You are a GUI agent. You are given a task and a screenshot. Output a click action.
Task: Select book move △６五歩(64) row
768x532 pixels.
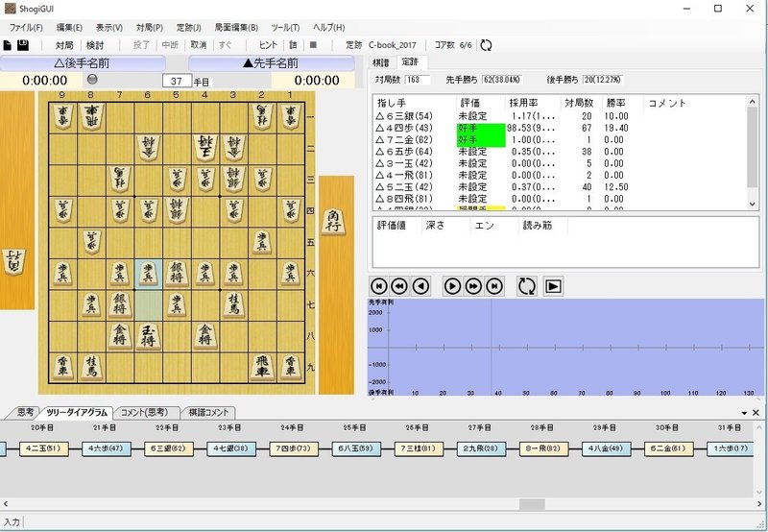560,152
